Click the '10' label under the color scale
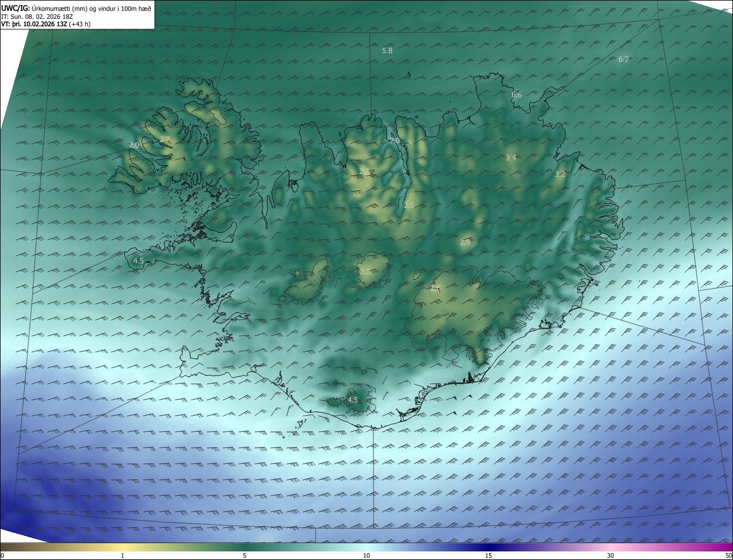733x560 pixels. coord(366,556)
